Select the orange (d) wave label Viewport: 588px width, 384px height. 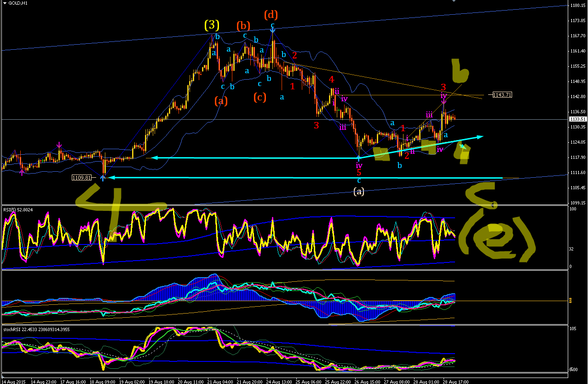point(271,15)
